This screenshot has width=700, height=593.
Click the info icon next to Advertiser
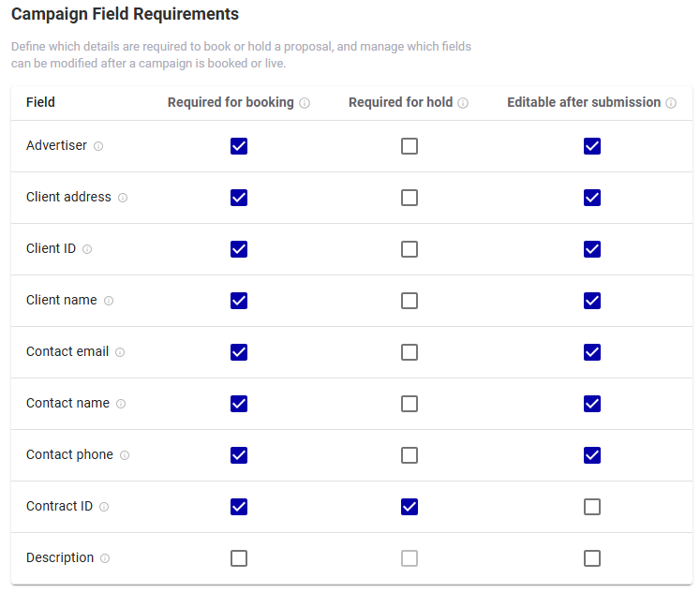98,146
